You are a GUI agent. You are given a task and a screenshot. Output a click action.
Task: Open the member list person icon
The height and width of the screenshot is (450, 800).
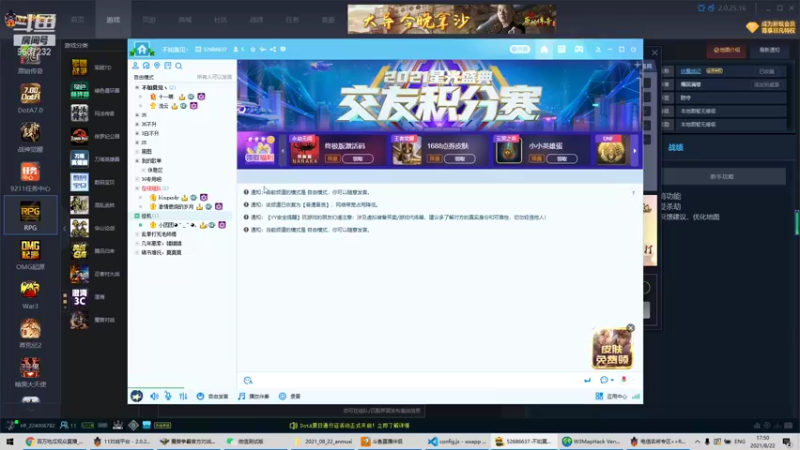(x=135, y=66)
